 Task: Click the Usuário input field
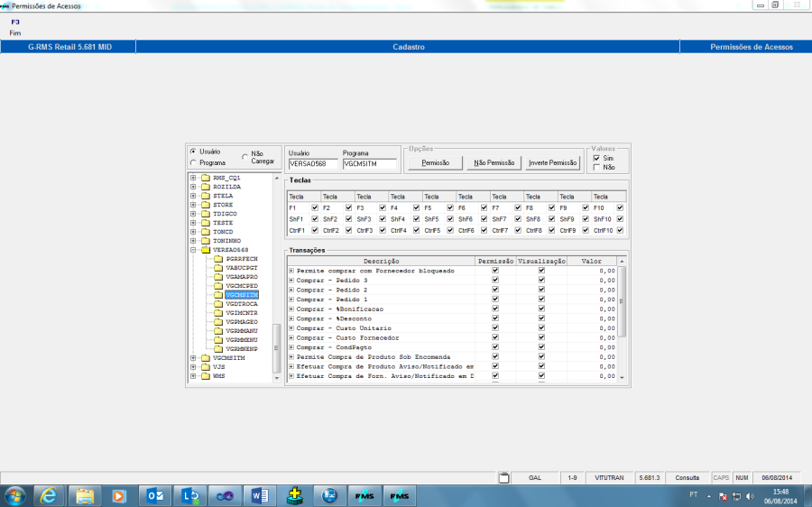point(313,163)
